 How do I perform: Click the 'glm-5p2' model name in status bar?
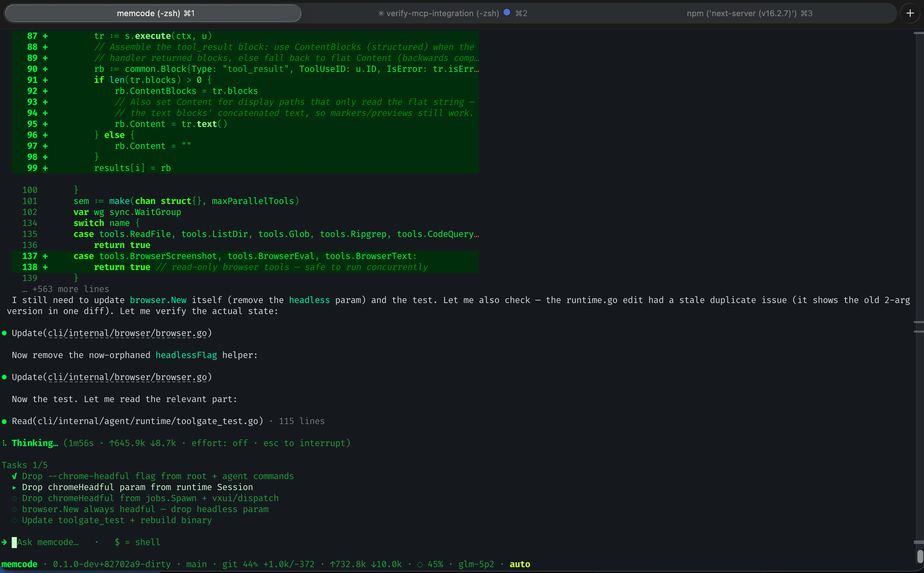click(476, 564)
